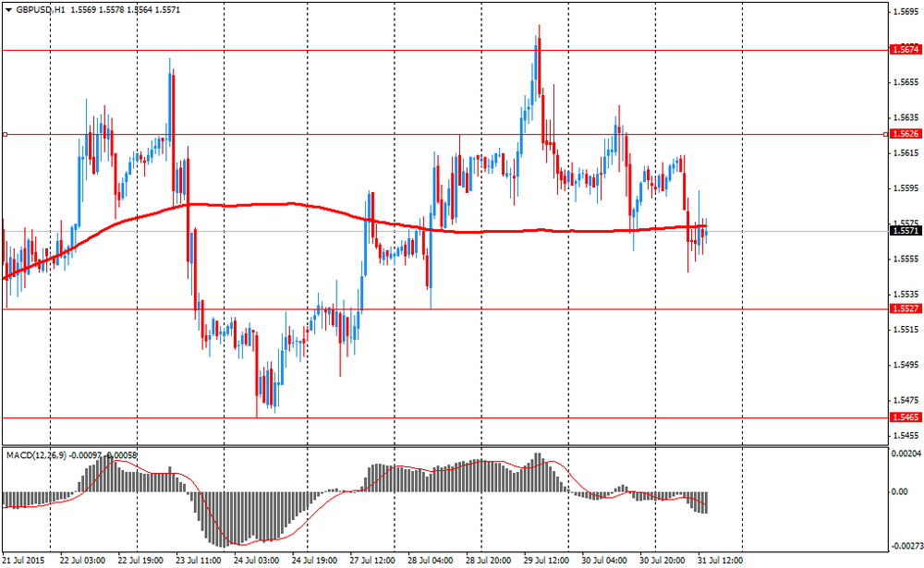Click the 1.5635 price scale value

coord(906,118)
